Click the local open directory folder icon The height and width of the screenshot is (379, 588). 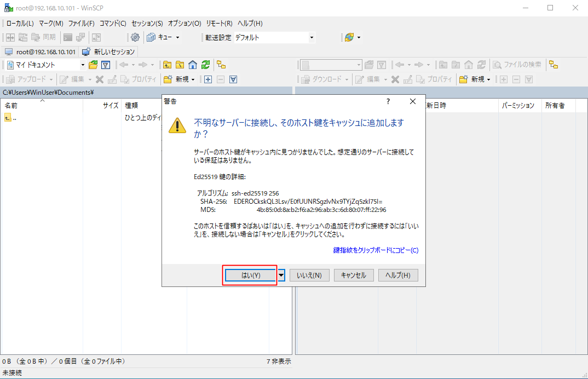(93, 65)
